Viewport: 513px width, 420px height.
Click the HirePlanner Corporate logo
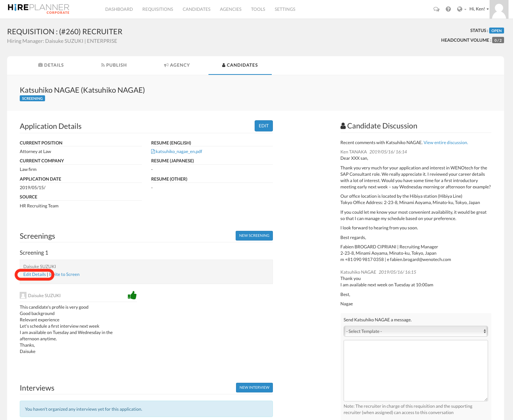pyautogui.click(x=38, y=9)
